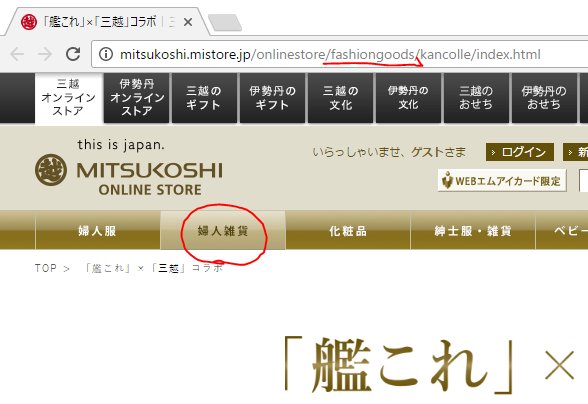Viewport: 588px width, 404px height.
Task: Switch to 伊勢丹オンラインストア tab
Action: (x=137, y=98)
